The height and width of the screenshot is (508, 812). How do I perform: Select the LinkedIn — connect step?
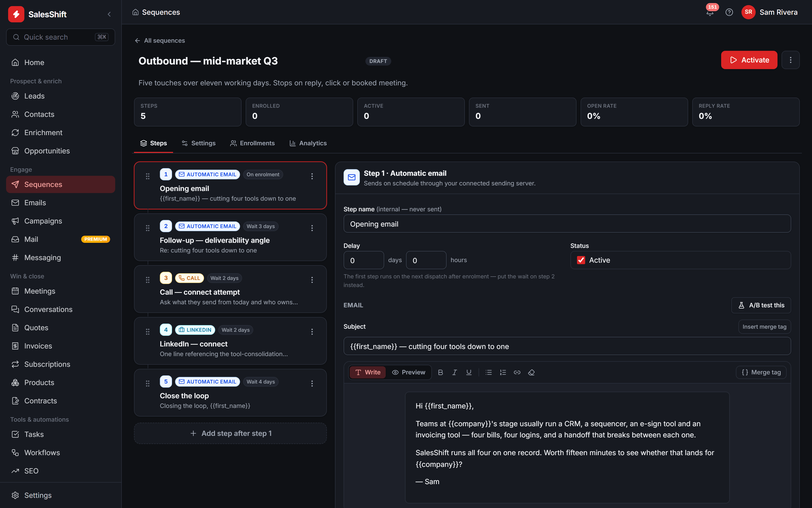tap(230, 341)
